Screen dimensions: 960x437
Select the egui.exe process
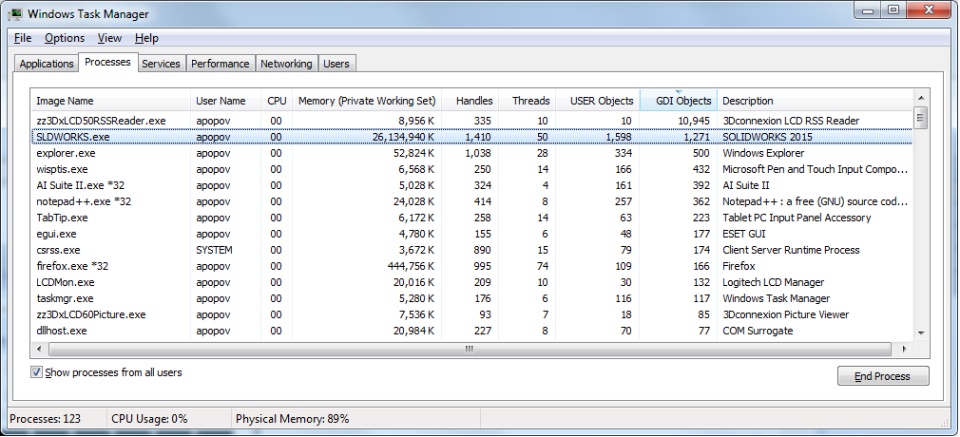click(471, 234)
